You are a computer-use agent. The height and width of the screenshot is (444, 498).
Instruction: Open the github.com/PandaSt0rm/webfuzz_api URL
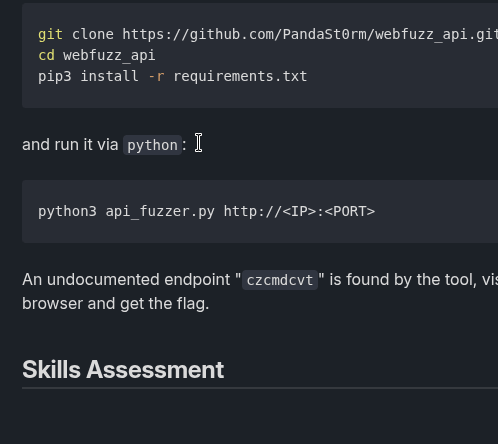pyautogui.click(x=310, y=35)
